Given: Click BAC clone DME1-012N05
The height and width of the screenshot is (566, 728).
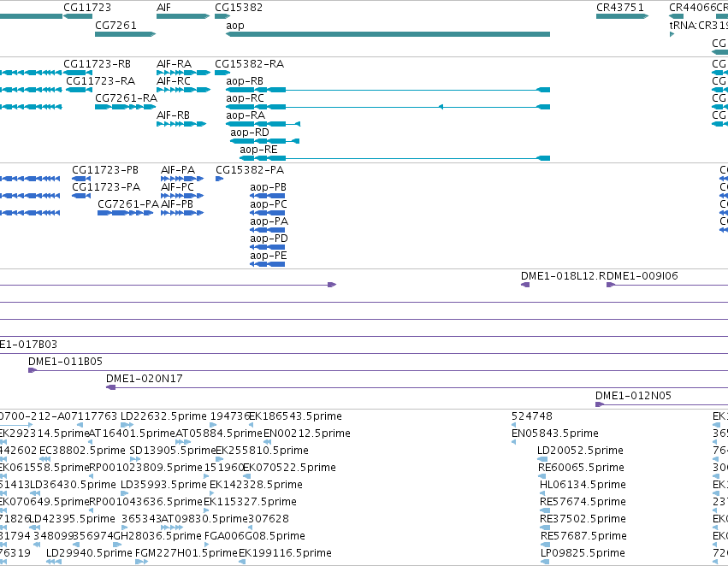Looking at the screenshot, I should (661, 404).
